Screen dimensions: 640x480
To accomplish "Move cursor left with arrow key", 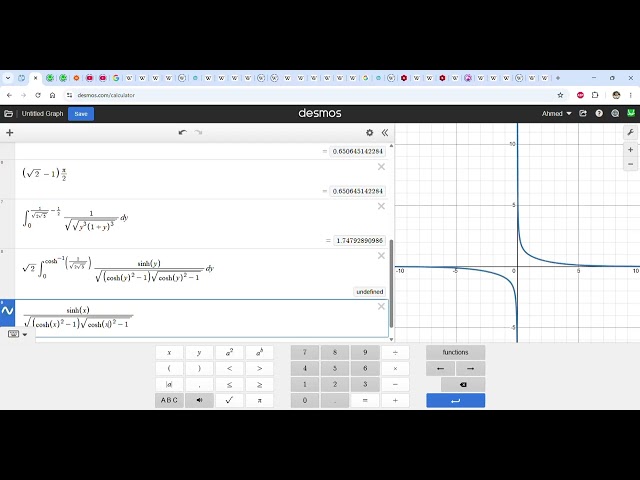I will click(x=440, y=369).
